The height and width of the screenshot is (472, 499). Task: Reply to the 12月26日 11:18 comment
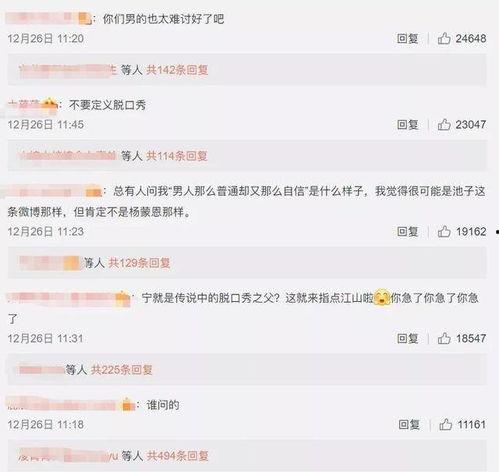click(x=409, y=424)
